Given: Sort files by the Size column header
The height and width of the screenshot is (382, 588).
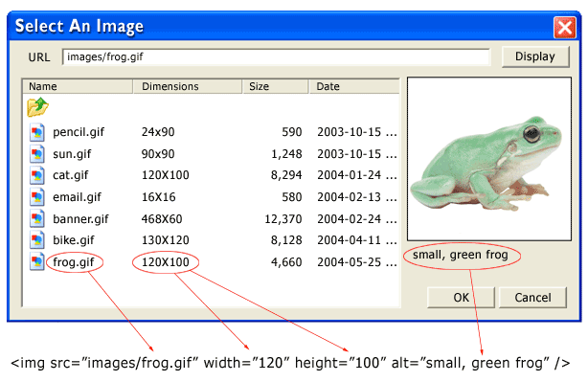Looking at the screenshot, I should click(276, 86).
